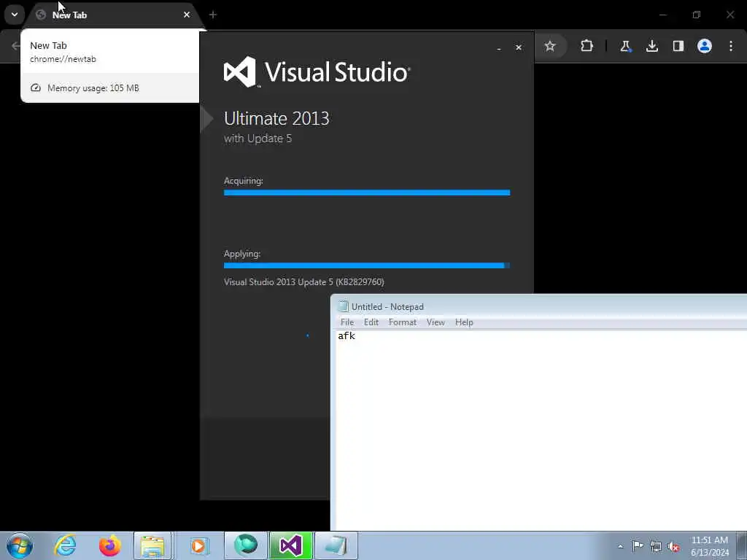The image size is (747, 560).
Task: Click the Applying progress bar
Action: 367,265
